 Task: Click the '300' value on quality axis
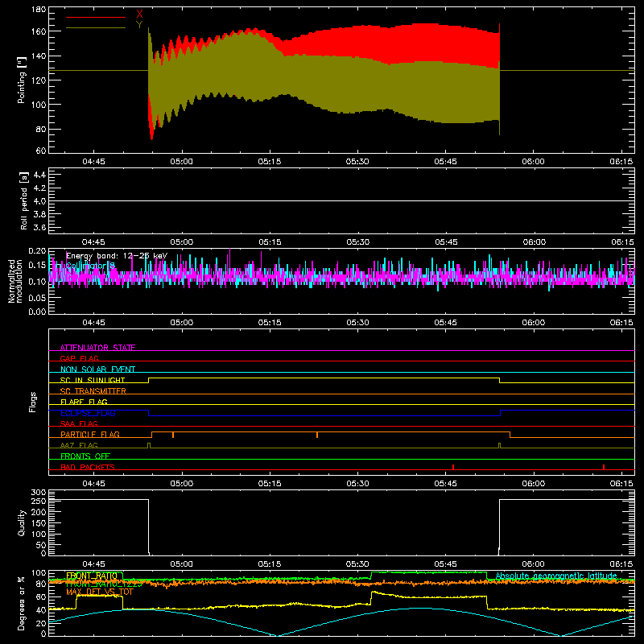click(x=39, y=493)
